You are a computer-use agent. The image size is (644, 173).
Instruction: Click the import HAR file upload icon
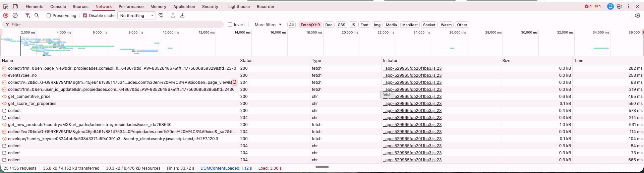pos(173,15)
